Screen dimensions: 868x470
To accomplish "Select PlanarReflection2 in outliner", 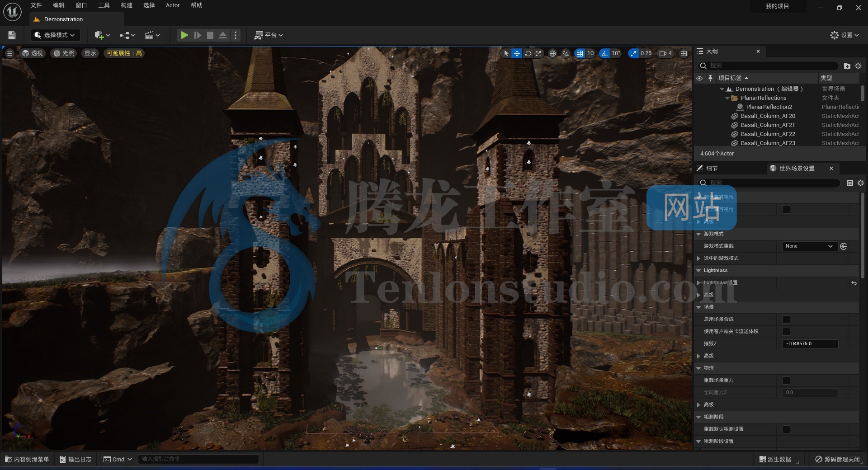I will click(769, 107).
